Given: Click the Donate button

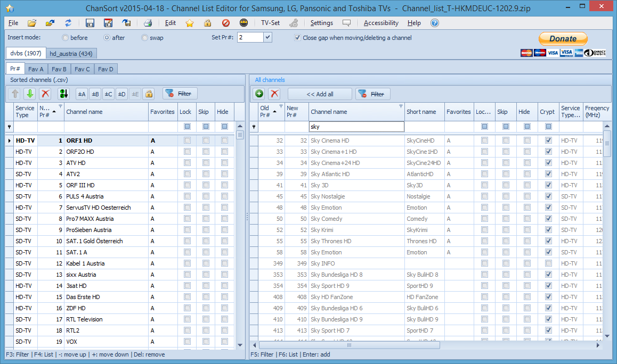Looking at the screenshot, I should (x=563, y=38).
